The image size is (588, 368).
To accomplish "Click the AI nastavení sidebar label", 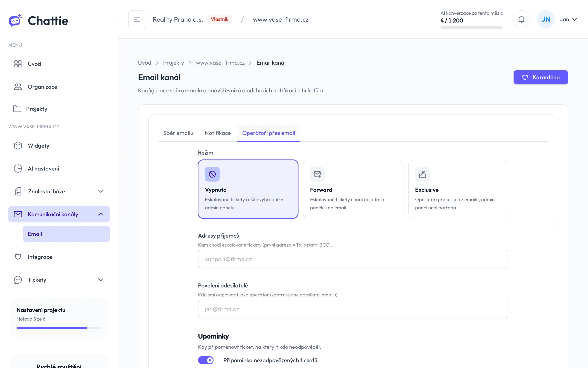I will pos(43,168).
